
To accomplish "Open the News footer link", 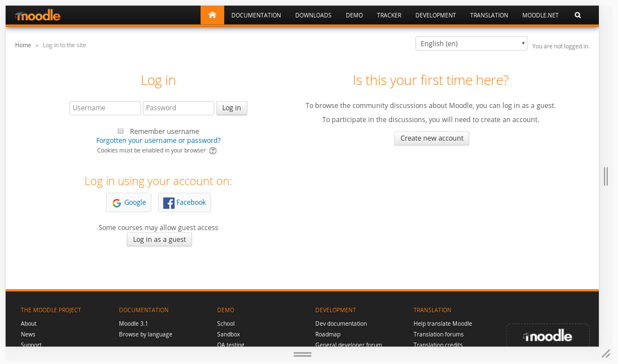I will pyautogui.click(x=28, y=334).
